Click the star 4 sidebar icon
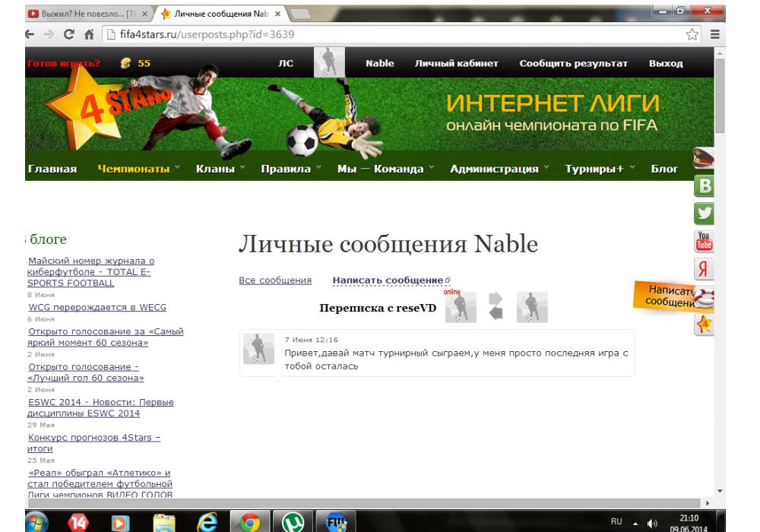760x532 pixels. click(x=705, y=325)
